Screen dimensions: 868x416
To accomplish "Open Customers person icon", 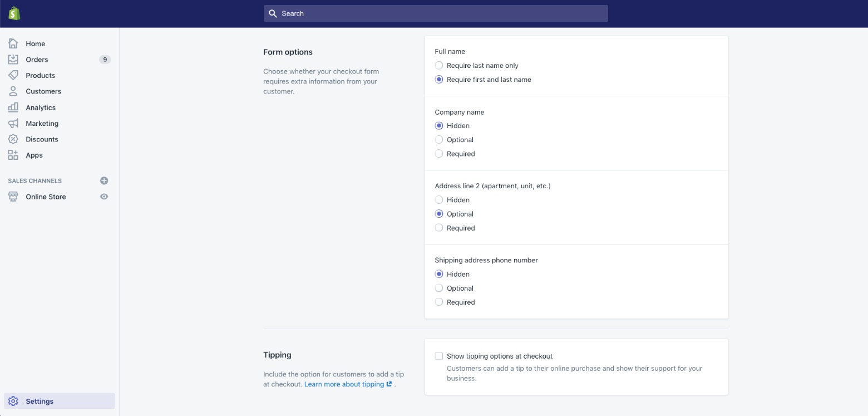I will [13, 91].
